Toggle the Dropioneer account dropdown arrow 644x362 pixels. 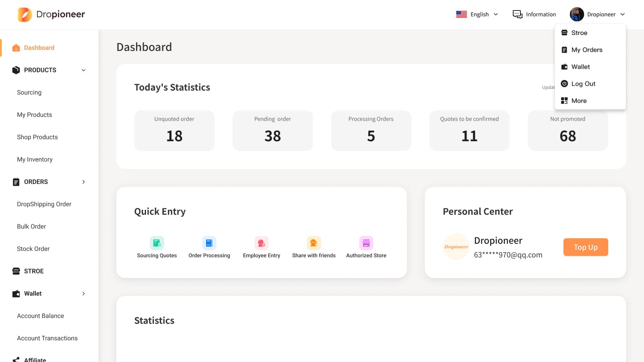tap(622, 14)
